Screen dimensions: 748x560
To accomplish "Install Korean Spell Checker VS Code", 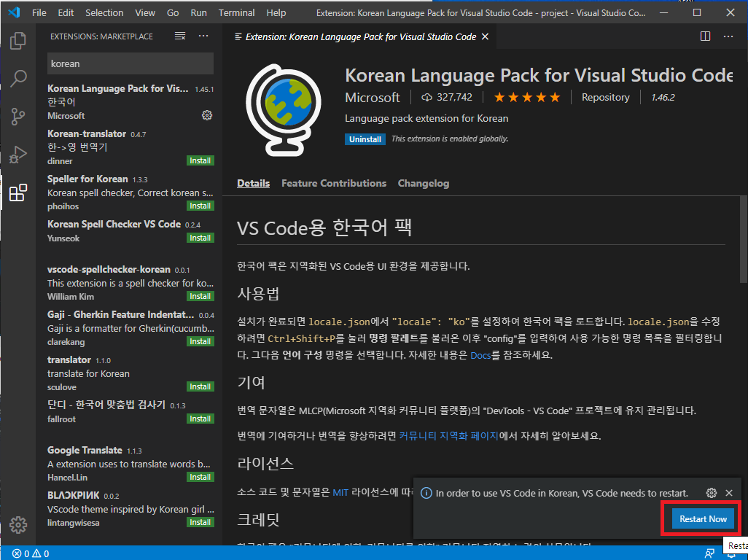I will pyautogui.click(x=200, y=238).
